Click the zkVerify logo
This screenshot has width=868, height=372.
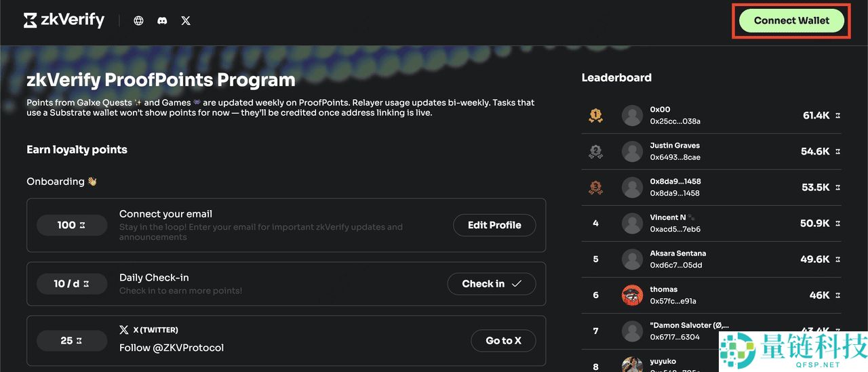[64, 20]
